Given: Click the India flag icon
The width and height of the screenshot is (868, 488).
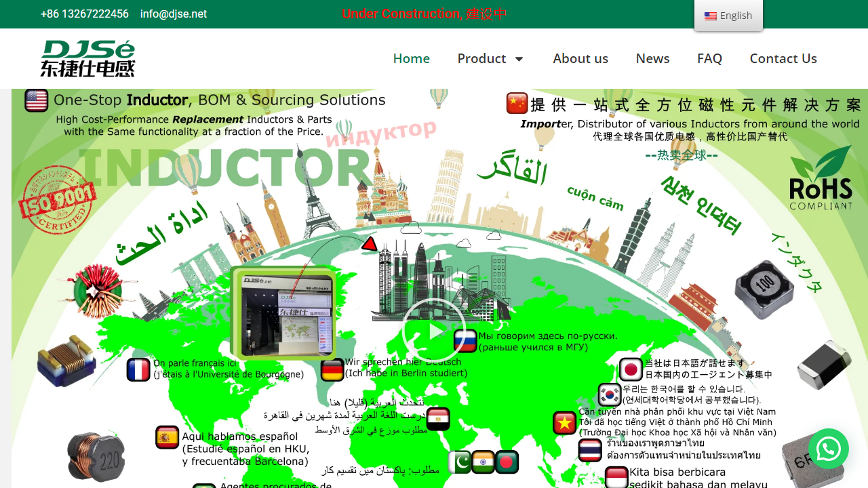Looking at the screenshot, I should (484, 462).
